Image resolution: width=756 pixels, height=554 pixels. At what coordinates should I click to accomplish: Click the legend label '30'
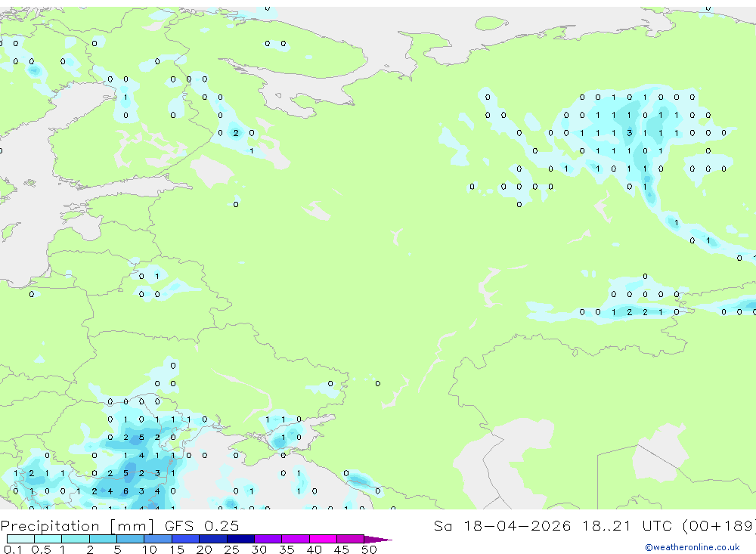point(259,549)
